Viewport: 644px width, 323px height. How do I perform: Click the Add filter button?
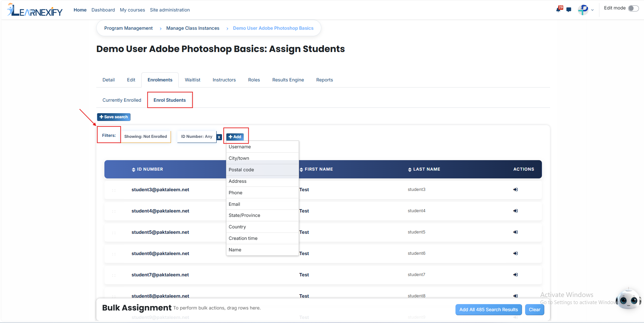(235, 137)
